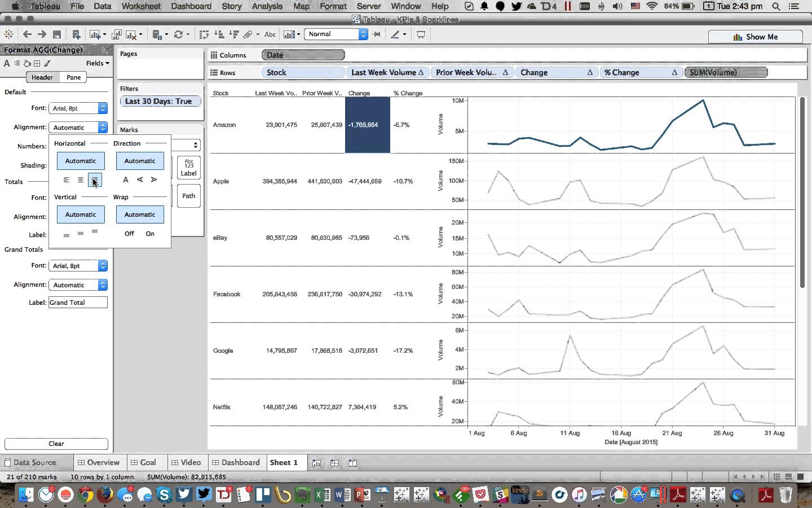Turn wrap Off
The height and width of the screenshot is (508, 812).
coord(129,234)
